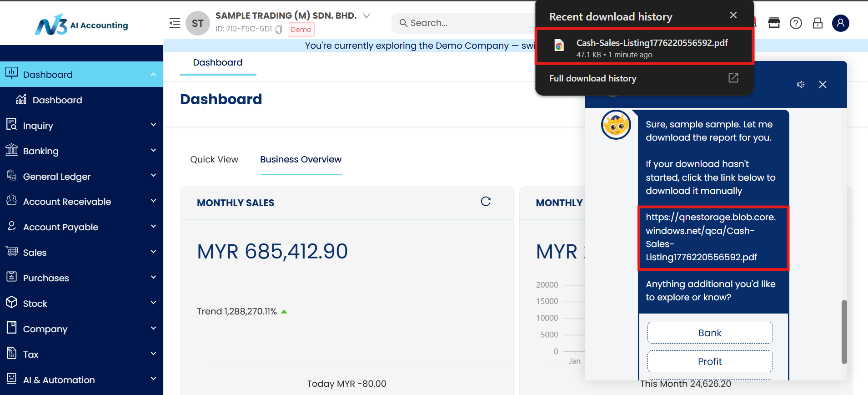Select the Dashboard page tab
The width and height of the screenshot is (868, 395).
coord(218,63)
